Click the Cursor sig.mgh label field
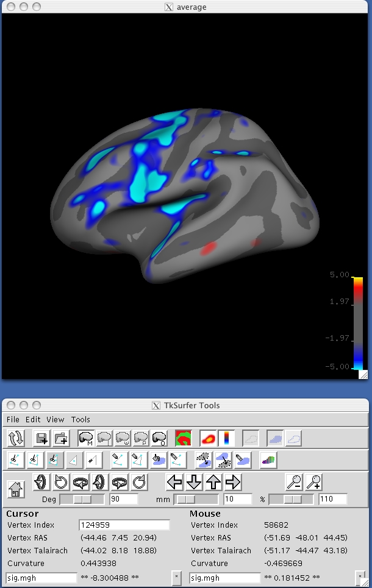Screen dimensions: 372x588 [x=41, y=576]
